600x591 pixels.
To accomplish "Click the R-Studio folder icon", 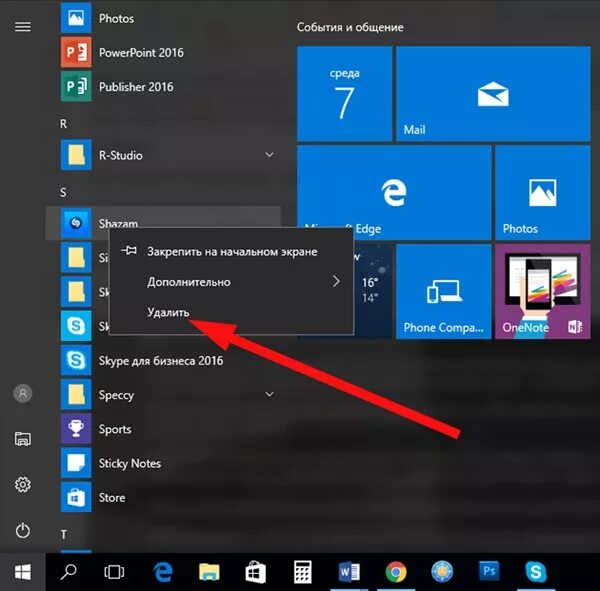I will (x=76, y=155).
